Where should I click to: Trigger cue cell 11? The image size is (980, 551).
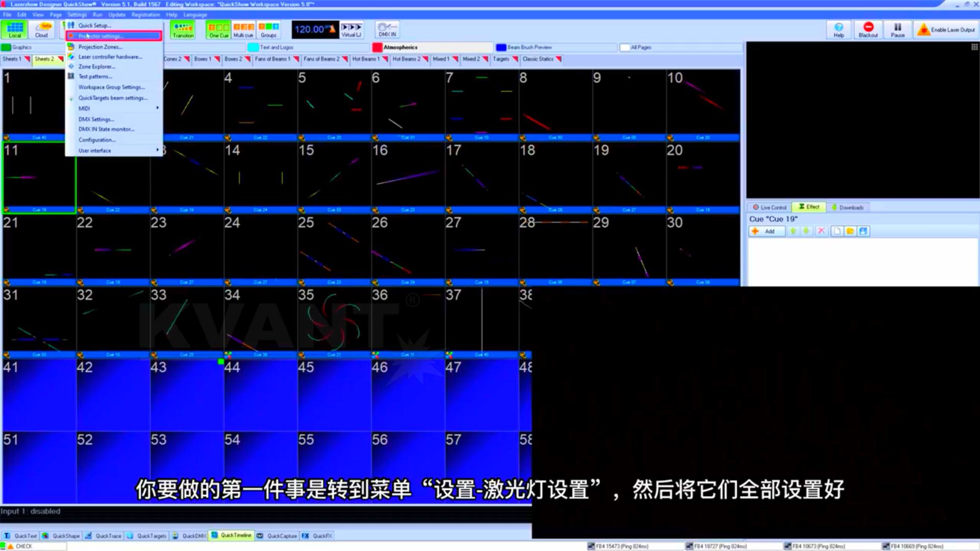pos(39,177)
